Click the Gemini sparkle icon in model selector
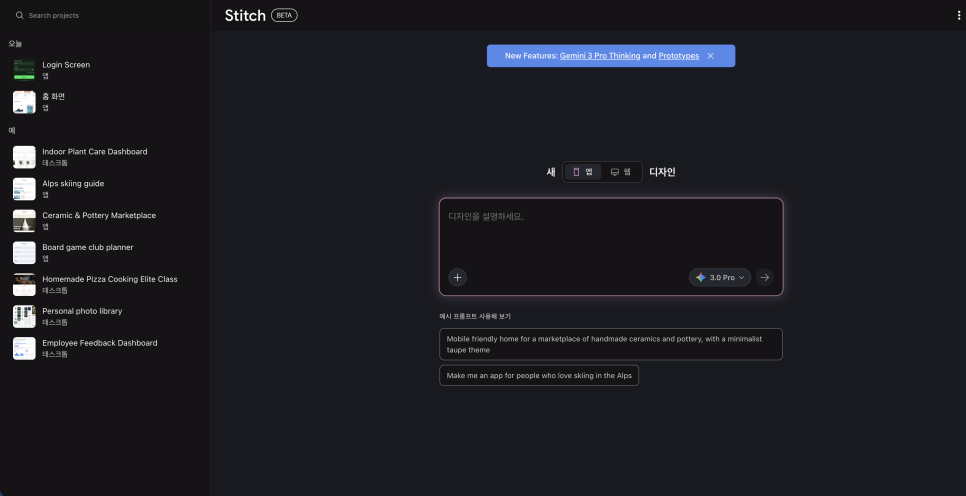This screenshot has height=496, width=966. 700,277
